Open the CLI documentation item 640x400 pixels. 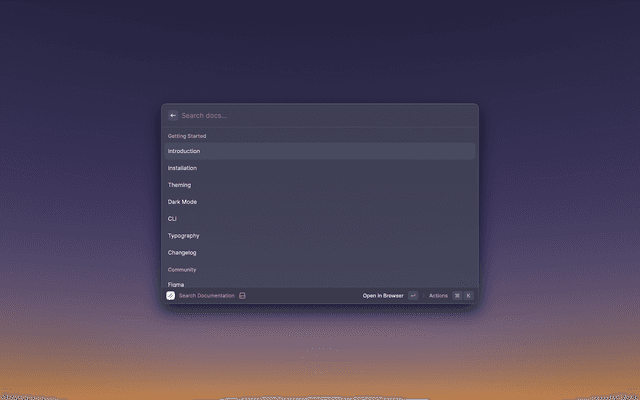pos(172,218)
